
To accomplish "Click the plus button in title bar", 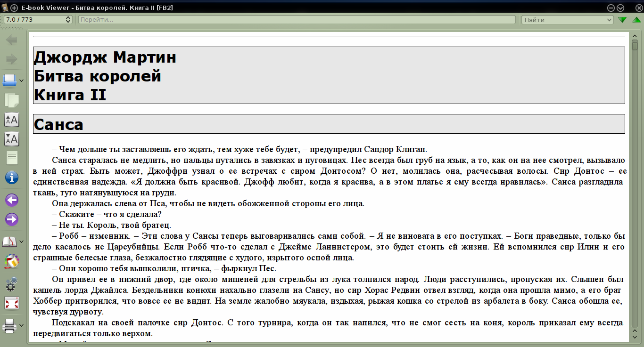I will [x=14, y=8].
